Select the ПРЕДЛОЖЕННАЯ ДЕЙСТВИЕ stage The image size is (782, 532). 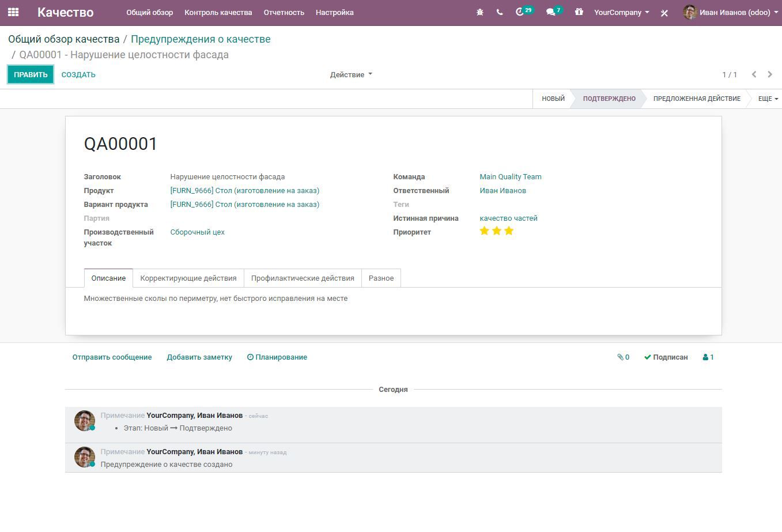coord(696,99)
